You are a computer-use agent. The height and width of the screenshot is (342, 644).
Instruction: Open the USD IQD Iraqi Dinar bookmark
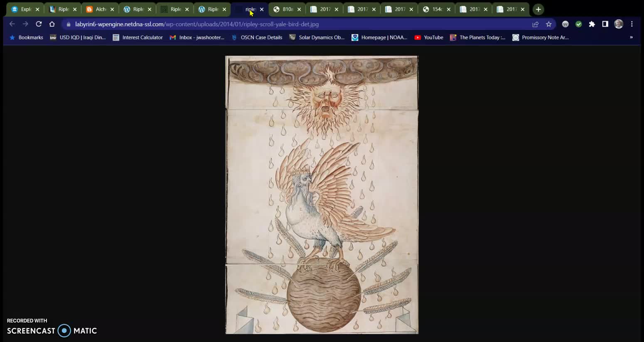pos(78,37)
